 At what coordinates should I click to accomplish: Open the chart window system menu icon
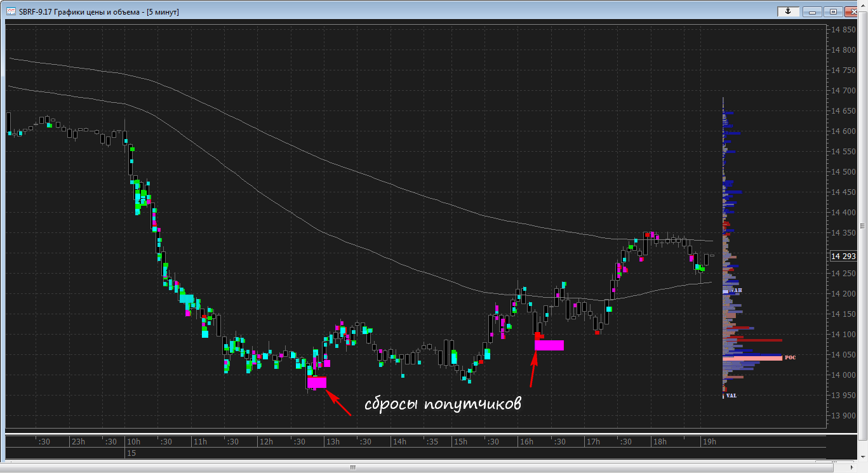pos(11,11)
